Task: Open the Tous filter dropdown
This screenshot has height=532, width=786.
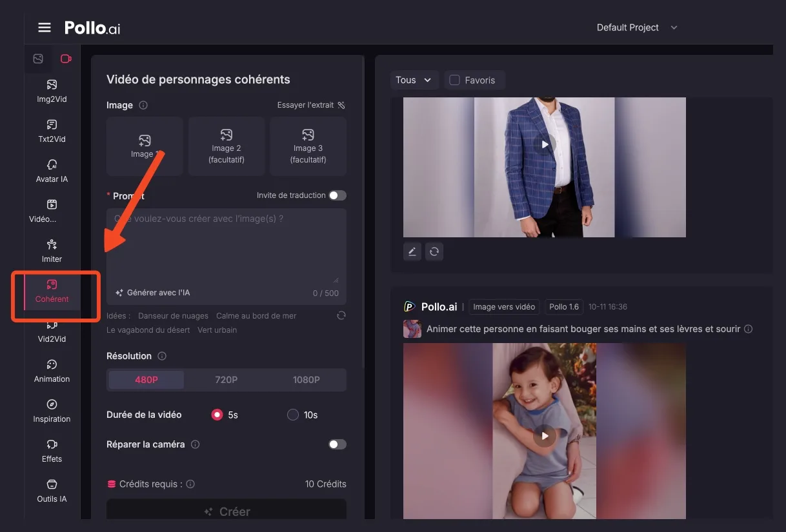Action: 414,80
